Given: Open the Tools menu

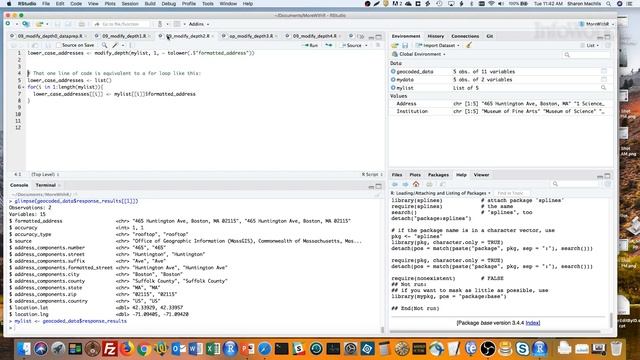Looking at the screenshot, I should point(208,4).
